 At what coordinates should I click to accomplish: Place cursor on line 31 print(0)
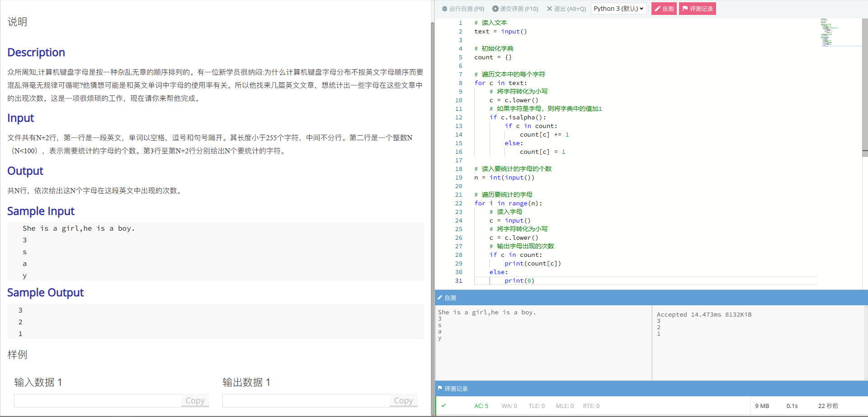[535, 281]
